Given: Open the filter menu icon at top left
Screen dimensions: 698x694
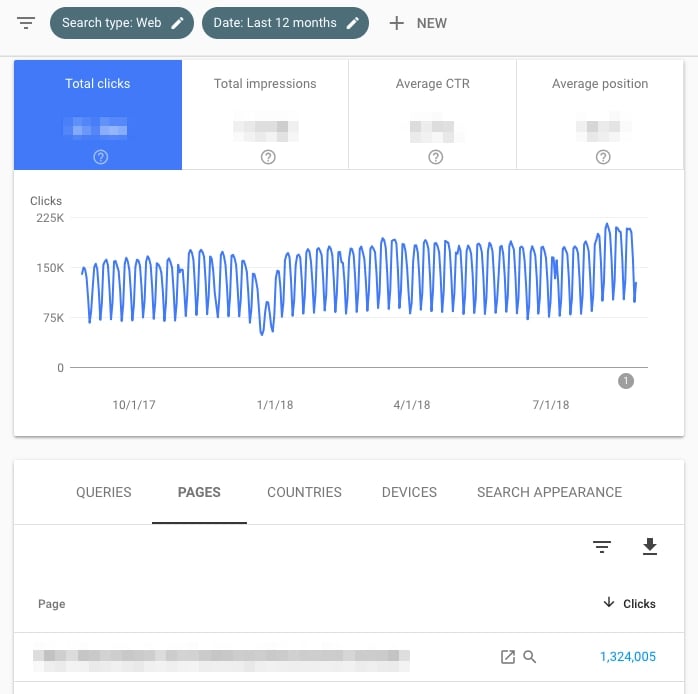Looking at the screenshot, I should [26, 23].
